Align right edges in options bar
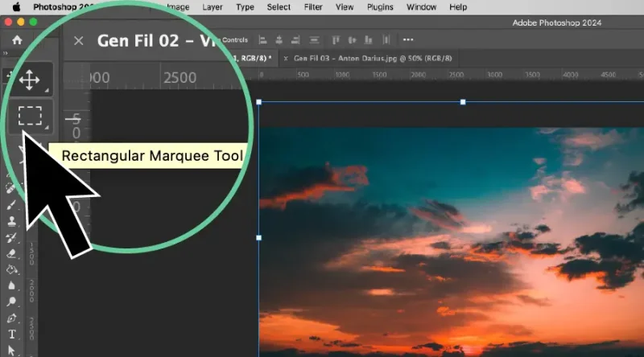Image resolution: width=644 pixels, height=357 pixels. coord(295,40)
